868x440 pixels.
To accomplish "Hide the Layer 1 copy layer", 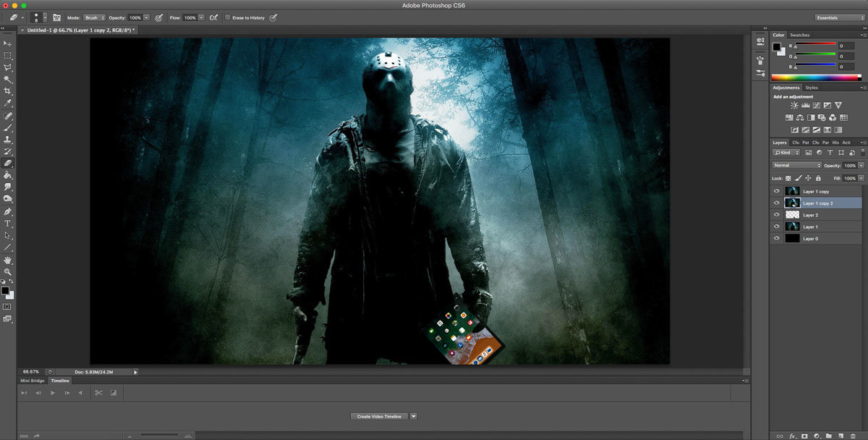I will click(777, 192).
